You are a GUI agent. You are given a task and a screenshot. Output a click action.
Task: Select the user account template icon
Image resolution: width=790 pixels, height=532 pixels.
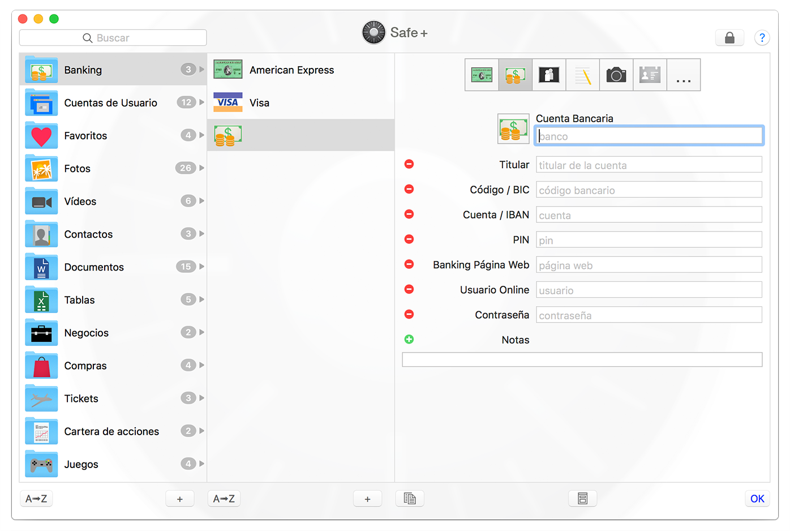(x=549, y=75)
